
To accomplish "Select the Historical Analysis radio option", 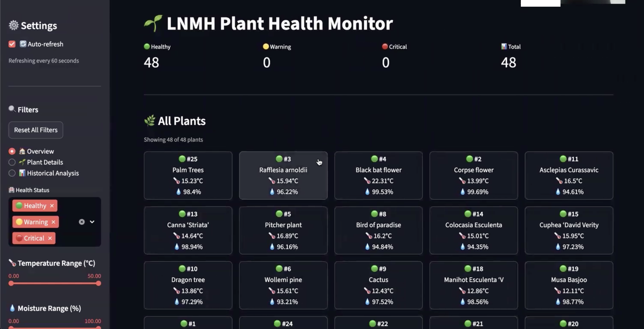I will (x=12, y=173).
